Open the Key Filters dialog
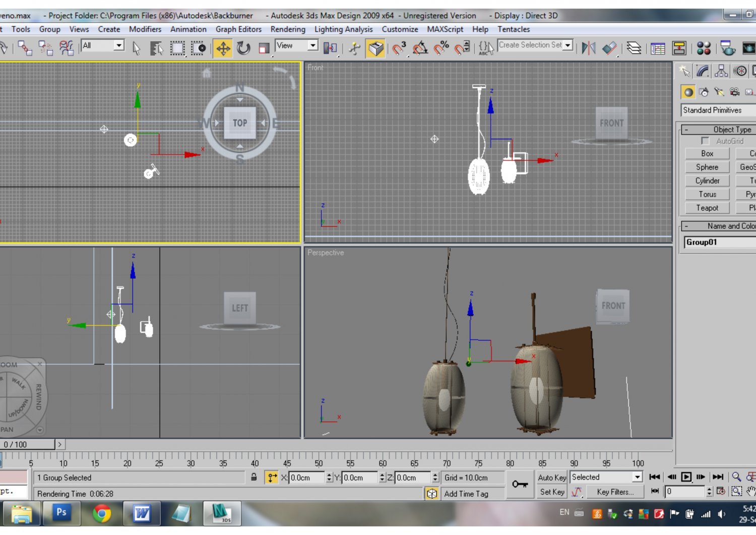This screenshot has height=535, width=756. tap(615, 492)
